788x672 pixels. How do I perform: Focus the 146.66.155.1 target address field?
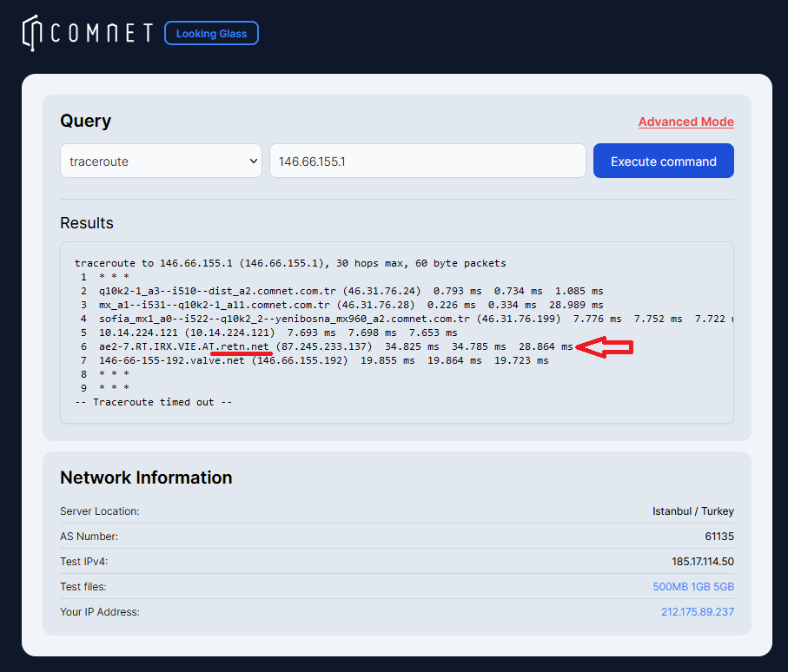click(427, 161)
